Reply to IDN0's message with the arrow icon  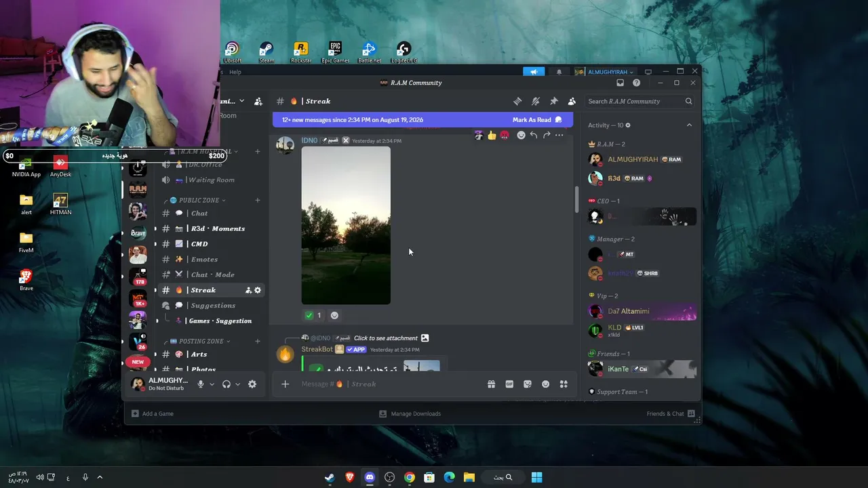pos(534,136)
